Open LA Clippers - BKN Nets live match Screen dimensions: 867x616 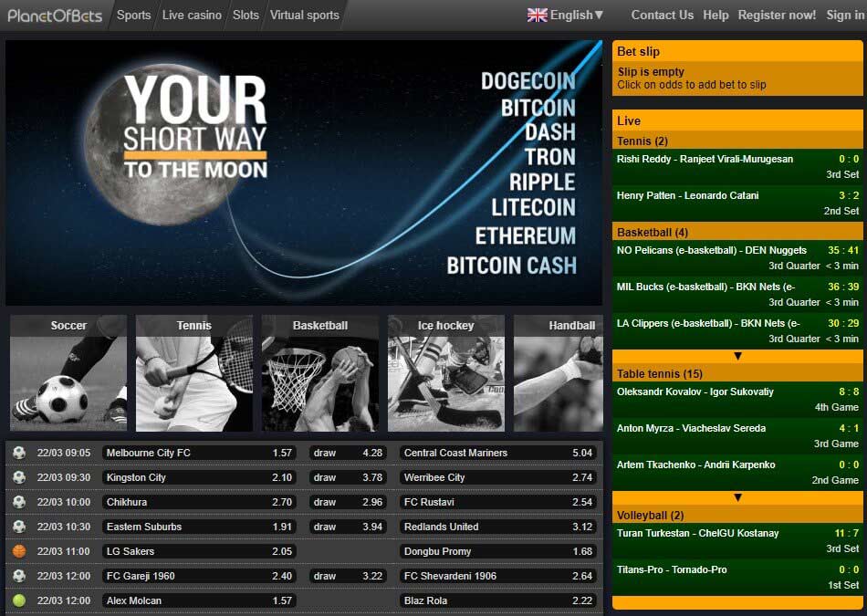tap(737, 330)
